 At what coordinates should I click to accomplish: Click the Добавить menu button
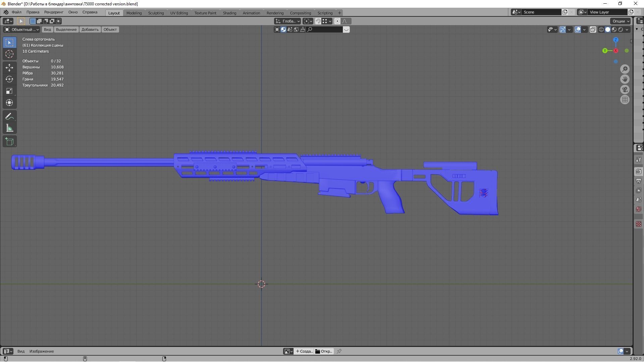[90, 29]
